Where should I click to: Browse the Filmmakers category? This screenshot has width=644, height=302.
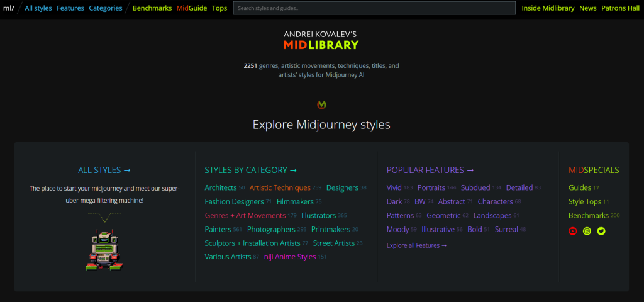(295, 201)
